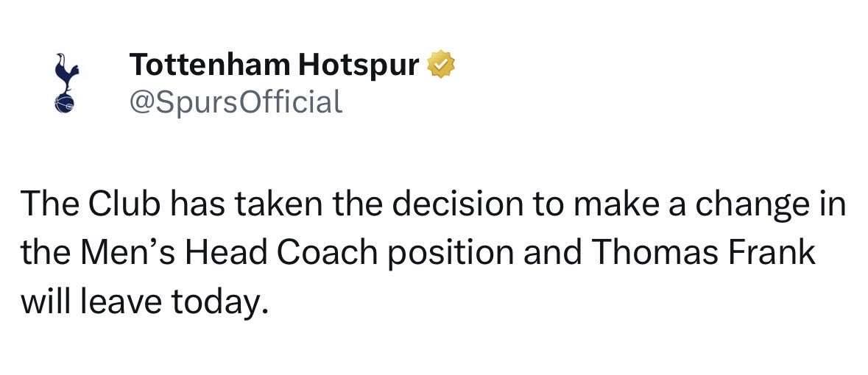Open the Tottenham Hotspur cockerel profile avatar
Screen dimensions: 868x375
click(x=66, y=83)
